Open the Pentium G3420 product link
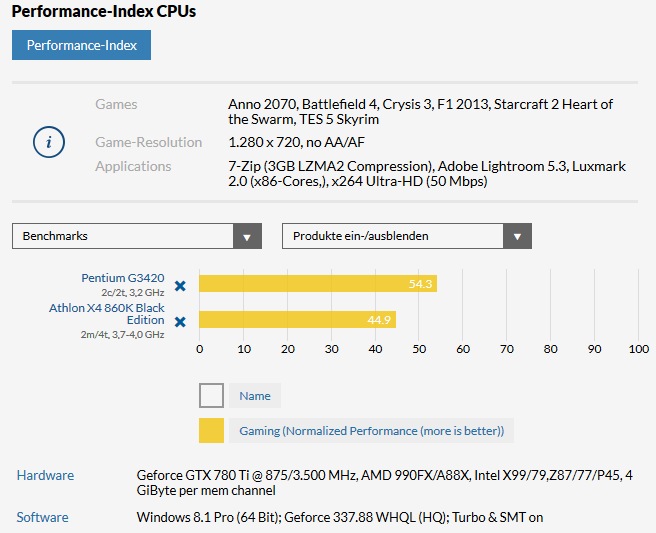The width and height of the screenshot is (656, 533). [x=123, y=278]
